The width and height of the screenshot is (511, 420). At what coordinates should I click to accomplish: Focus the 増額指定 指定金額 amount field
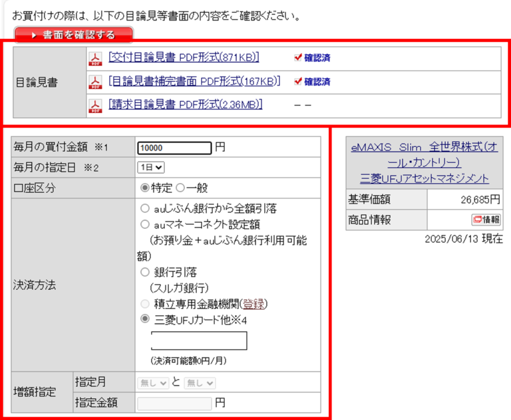tap(174, 403)
